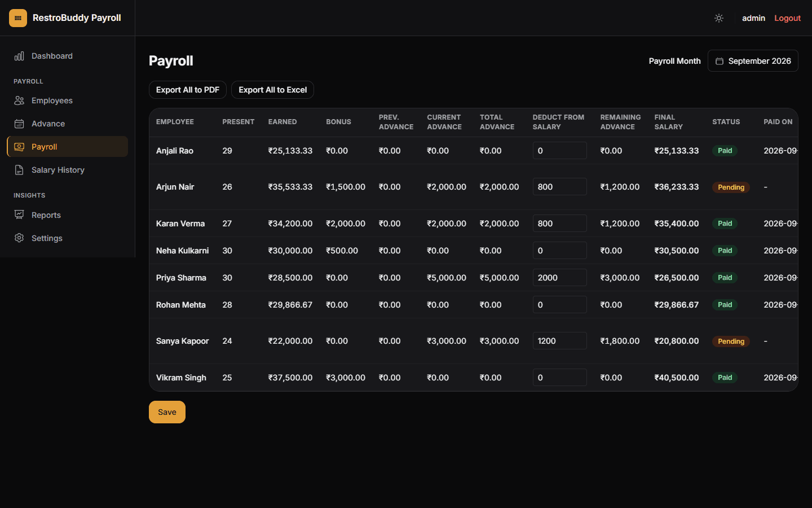Image resolution: width=812 pixels, height=508 pixels.
Task: Click the Advance calendar icon in sidebar
Action: (19, 124)
